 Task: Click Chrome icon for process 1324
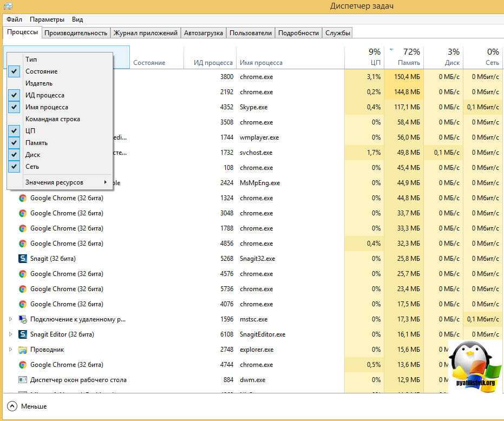[x=23, y=198]
